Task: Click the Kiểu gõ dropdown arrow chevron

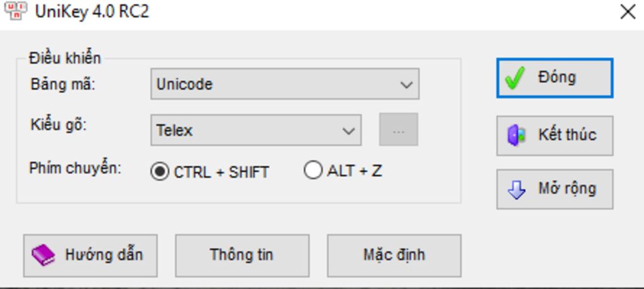Action: [348, 131]
